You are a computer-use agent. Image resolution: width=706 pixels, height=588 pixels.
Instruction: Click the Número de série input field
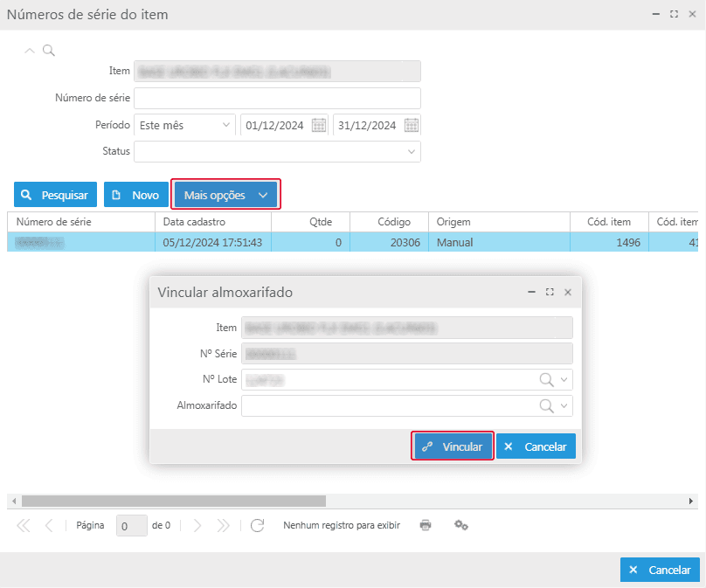coord(277,98)
